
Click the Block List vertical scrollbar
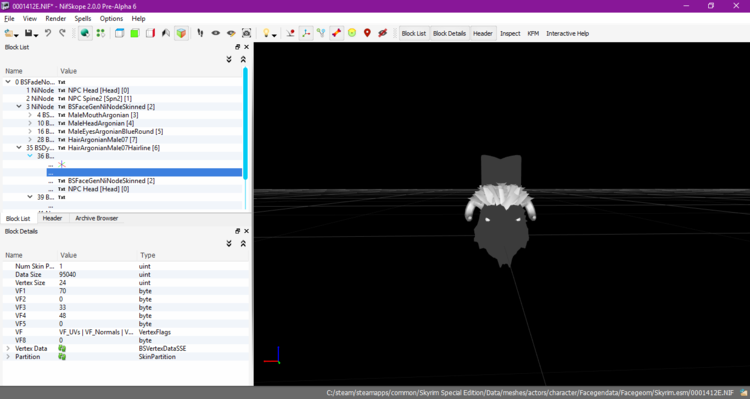point(245,123)
